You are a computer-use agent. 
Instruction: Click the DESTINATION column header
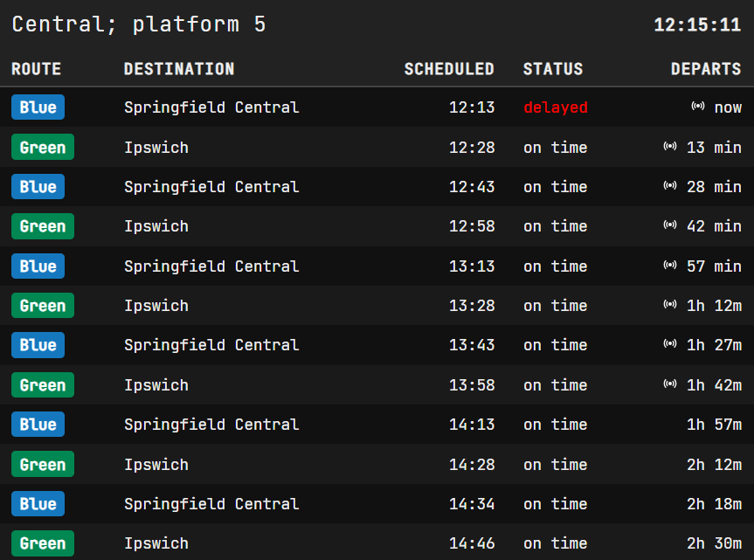tap(179, 69)
